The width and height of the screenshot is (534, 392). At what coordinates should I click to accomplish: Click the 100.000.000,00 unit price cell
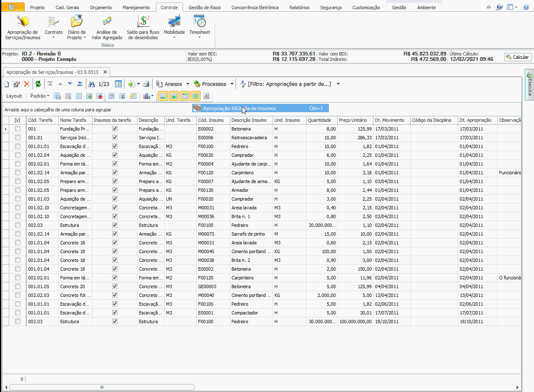tap(355, 322)
